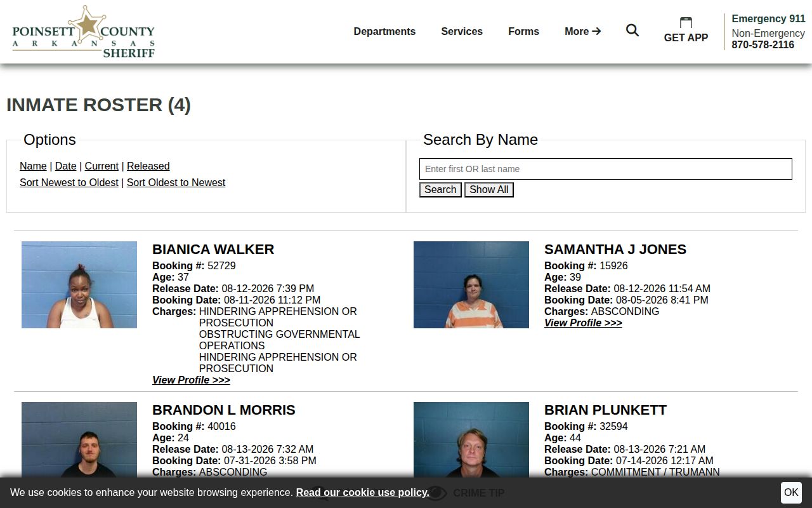This screenshot has height=508, width=812.
Task: Sort roster by Name
Action: tap(33, 166)
